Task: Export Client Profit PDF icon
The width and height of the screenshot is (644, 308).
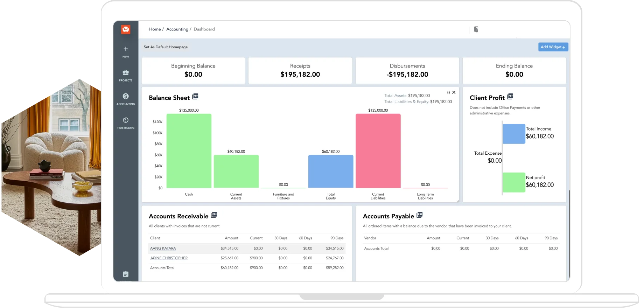Action: [510, 96]
